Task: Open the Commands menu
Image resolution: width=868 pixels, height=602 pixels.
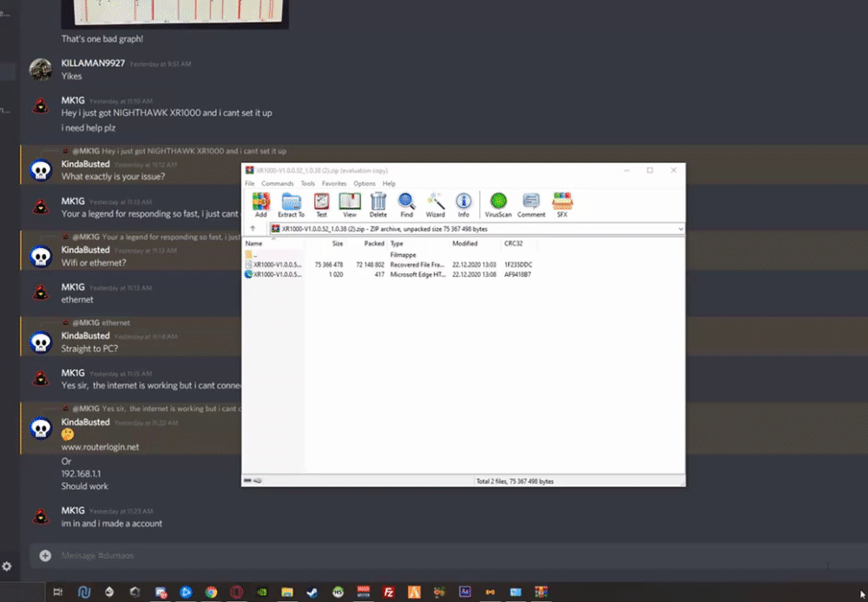Action: (278, 184)
